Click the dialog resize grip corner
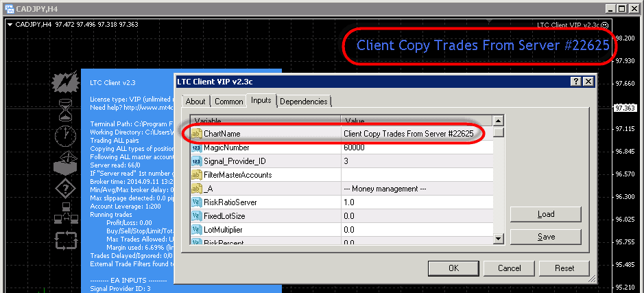The image size is (644, 293). click(x=591, y=279)
